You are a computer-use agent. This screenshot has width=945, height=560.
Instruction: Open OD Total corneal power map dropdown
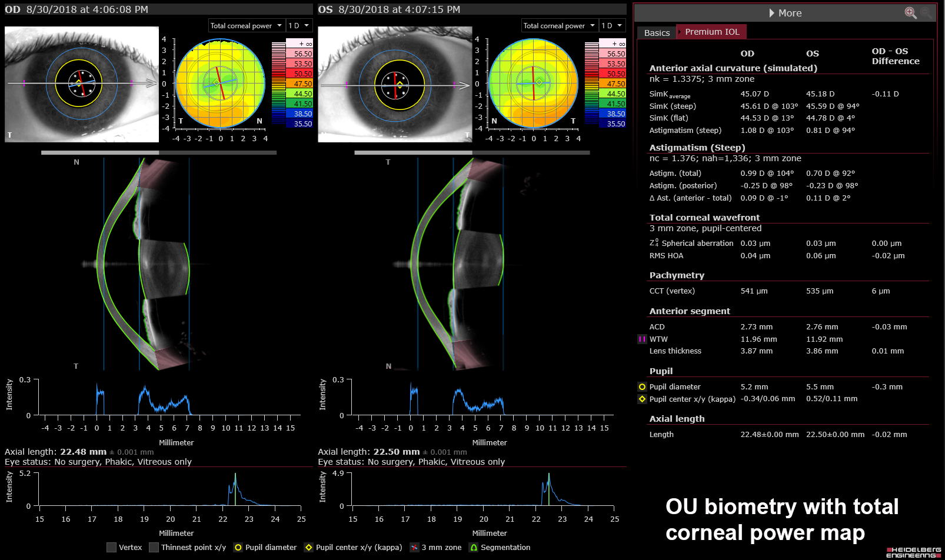click(247, 26)
